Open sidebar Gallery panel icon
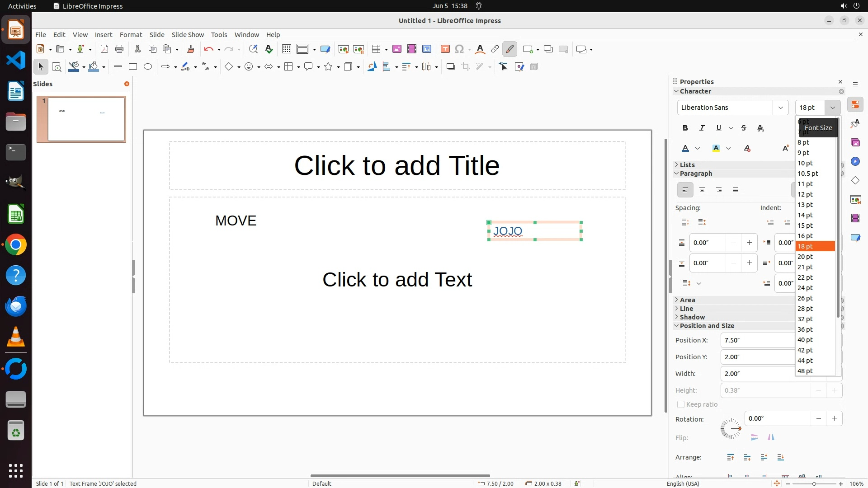 855,143
